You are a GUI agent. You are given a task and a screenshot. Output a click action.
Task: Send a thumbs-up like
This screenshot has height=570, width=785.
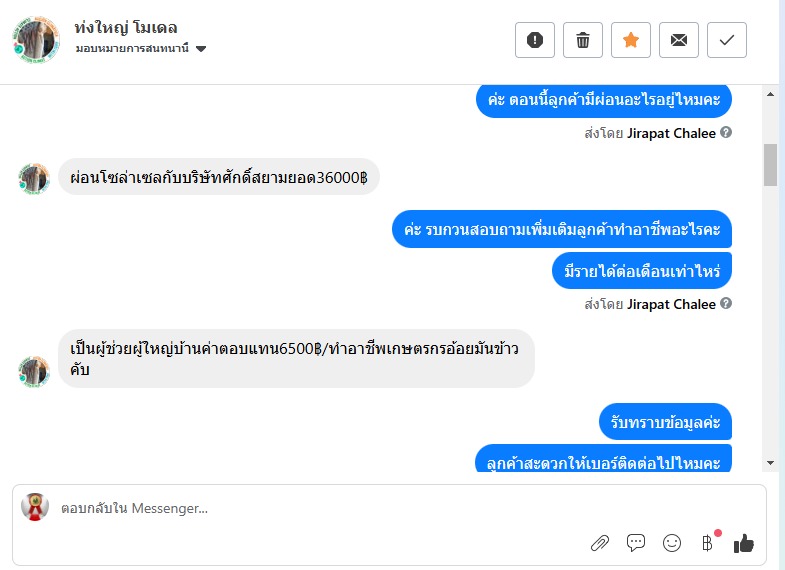[744, 543]
